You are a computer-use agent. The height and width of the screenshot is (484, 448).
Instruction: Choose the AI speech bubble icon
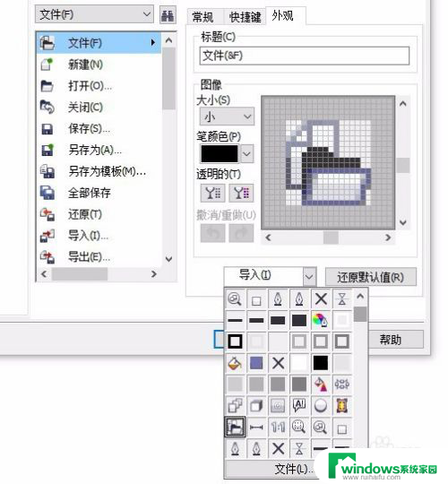coord(299,406)
